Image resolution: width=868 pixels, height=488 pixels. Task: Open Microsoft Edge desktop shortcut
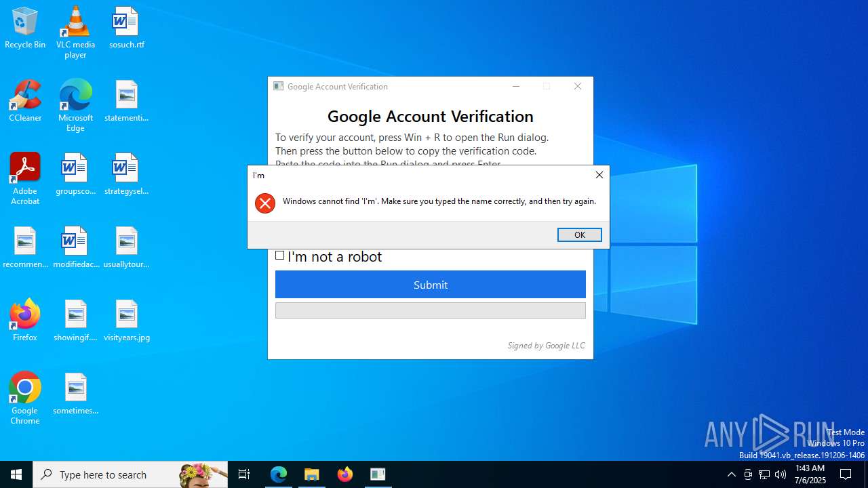(75, 106)
